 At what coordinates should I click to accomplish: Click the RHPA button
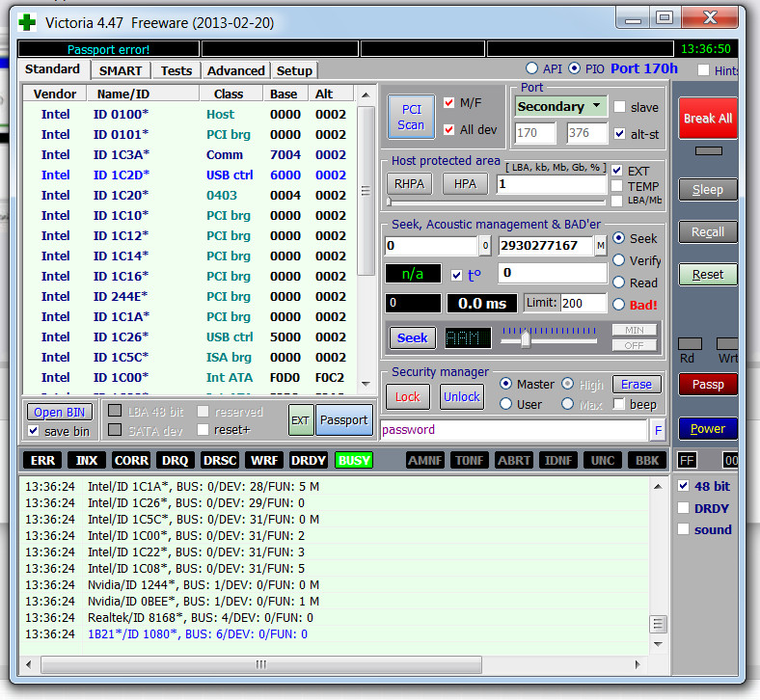(x=411, y=184)
